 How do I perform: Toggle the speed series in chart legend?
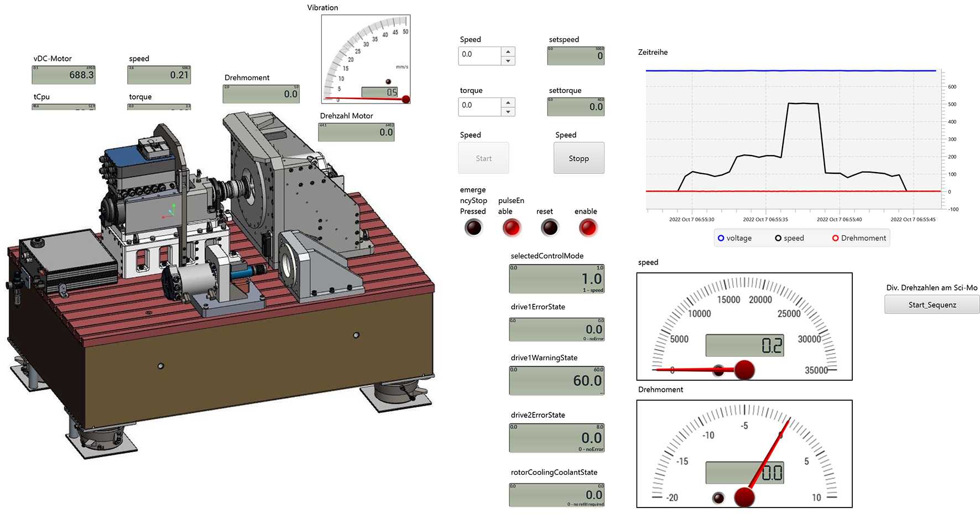(789, 238)
